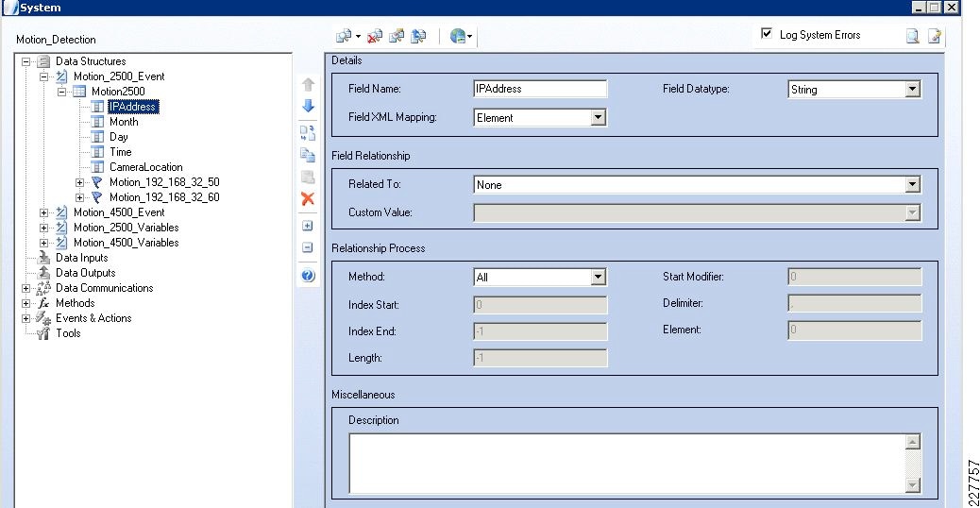This screenshot has width=980, height=508.
Task: Select the Motion_4500_Event item
Action: pos(119,212)
